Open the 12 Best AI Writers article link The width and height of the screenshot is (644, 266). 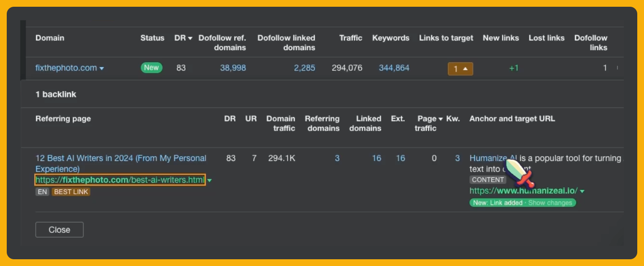click(x=121, y=163)
